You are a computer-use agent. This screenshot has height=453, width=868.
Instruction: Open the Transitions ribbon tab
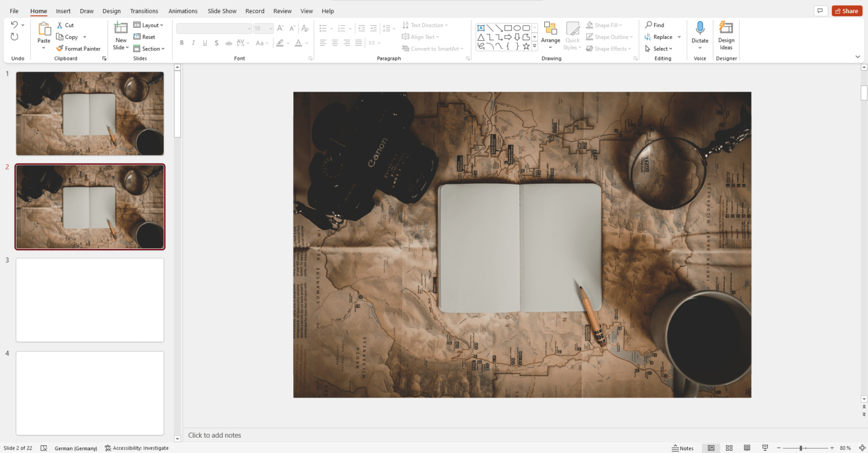[x=144, y=11]
